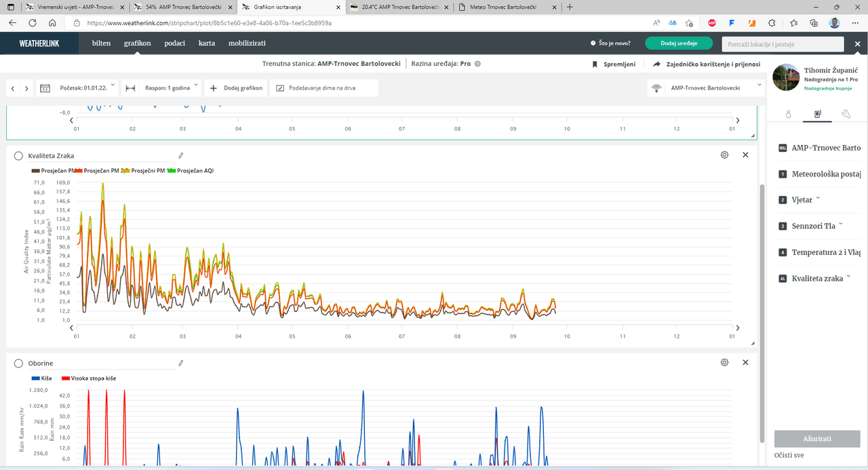Close the Kvaliteta Zraka chart
Screen dimensions: 868x470
[745, 155]
